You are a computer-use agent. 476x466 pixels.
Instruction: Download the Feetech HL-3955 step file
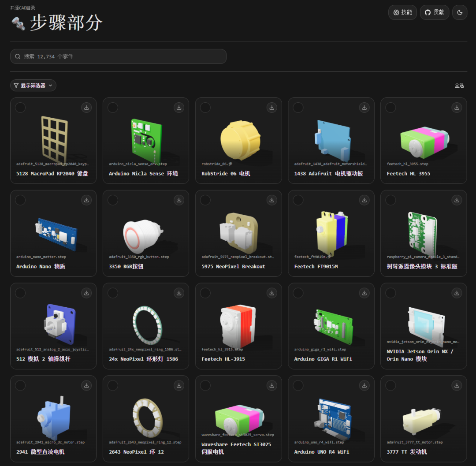coord(457,108)
